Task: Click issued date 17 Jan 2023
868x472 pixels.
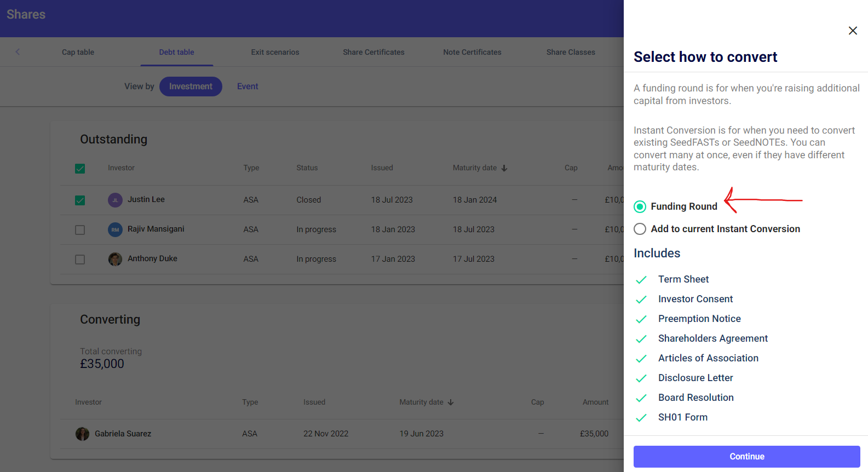Action: (x=393, y=259)
